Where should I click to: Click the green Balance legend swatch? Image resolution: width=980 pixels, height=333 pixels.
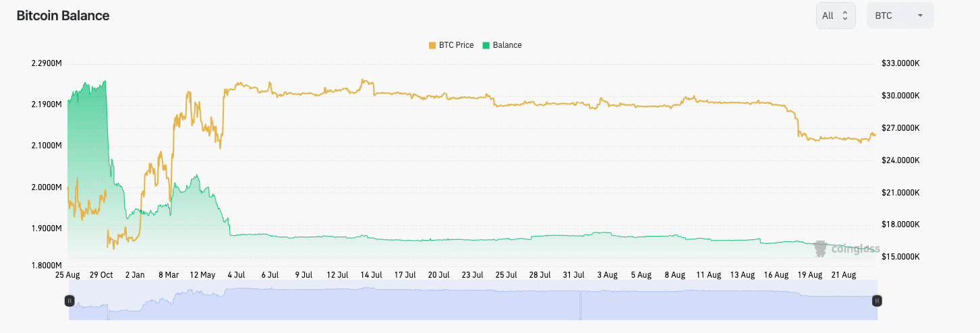coord(486,45)
